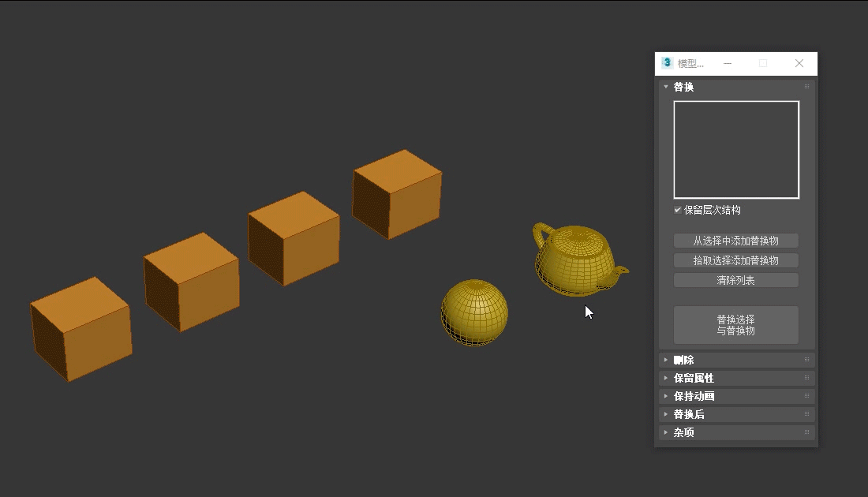The height and width of the screenshot is (497, 868).
Task: Minimize the 模型 script dialog
Action: click(728, 64)
